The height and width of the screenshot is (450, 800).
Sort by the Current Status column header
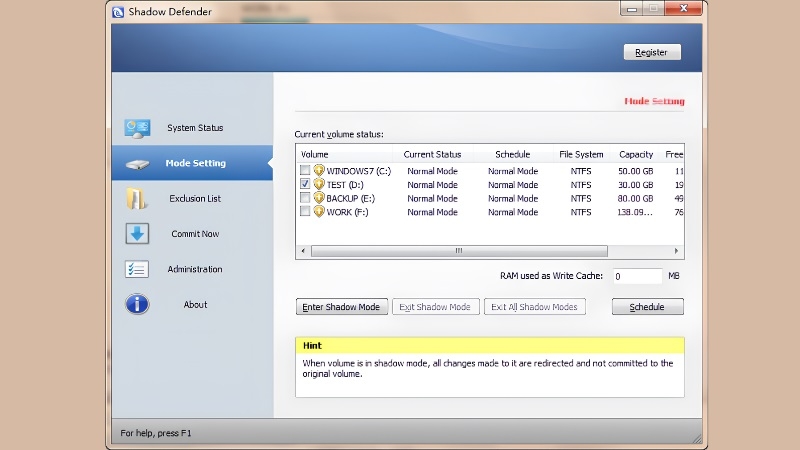tap(433, 154)
